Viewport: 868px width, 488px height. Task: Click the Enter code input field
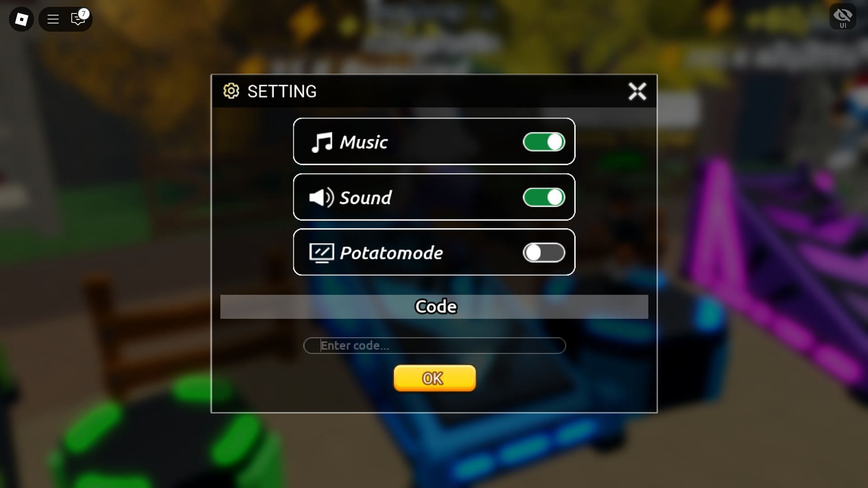click(x=434, y=345)
